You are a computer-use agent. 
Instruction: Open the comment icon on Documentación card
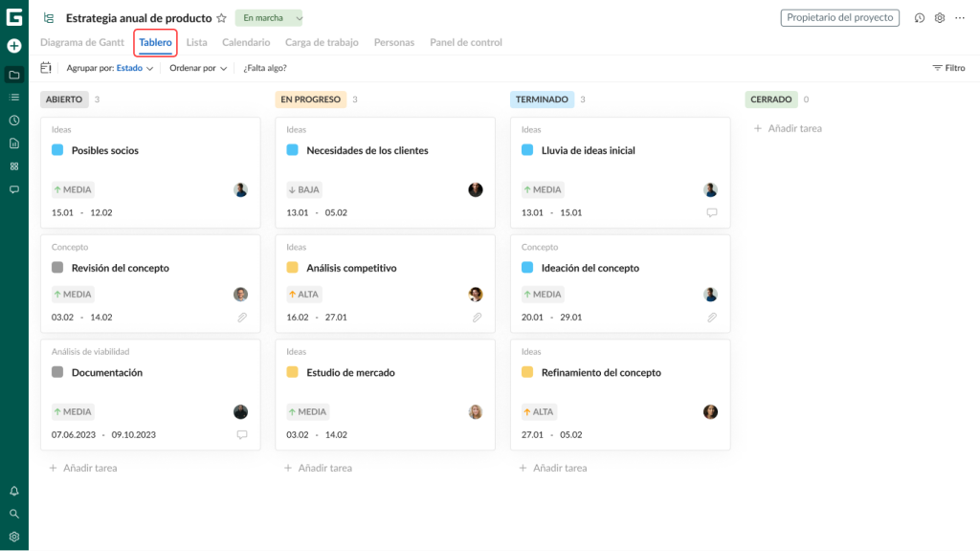point(242,435)
